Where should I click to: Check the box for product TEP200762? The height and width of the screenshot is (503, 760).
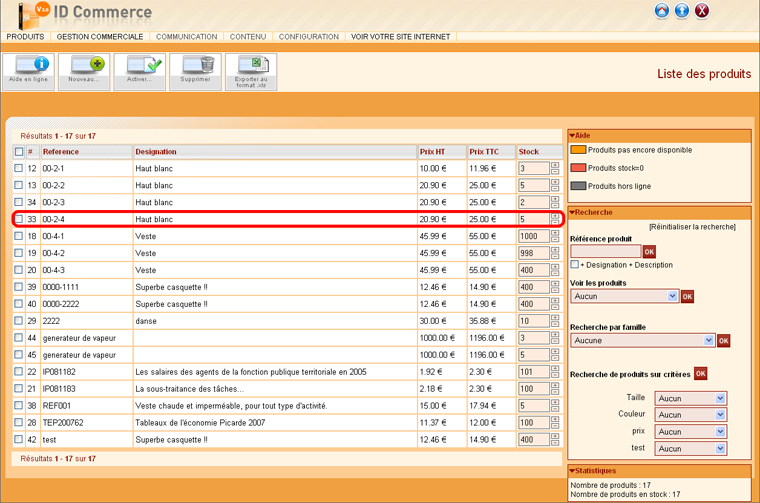[18, 423]
